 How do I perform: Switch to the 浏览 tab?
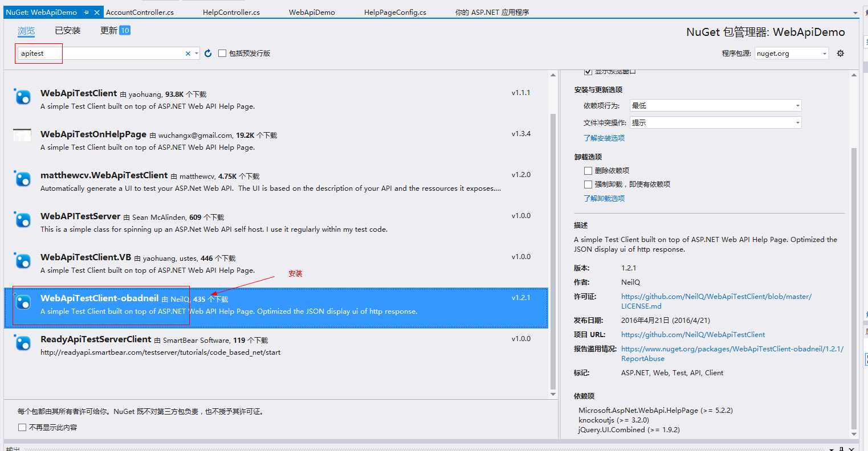point(26,31)
